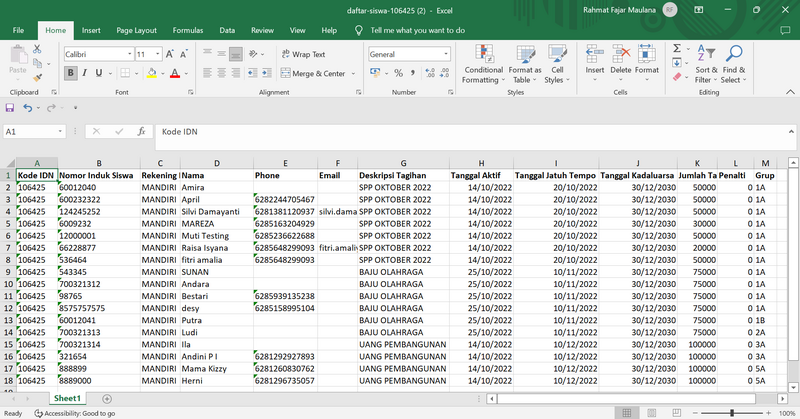
Task: Open Find & Select menu
Action: click(734, 64)
